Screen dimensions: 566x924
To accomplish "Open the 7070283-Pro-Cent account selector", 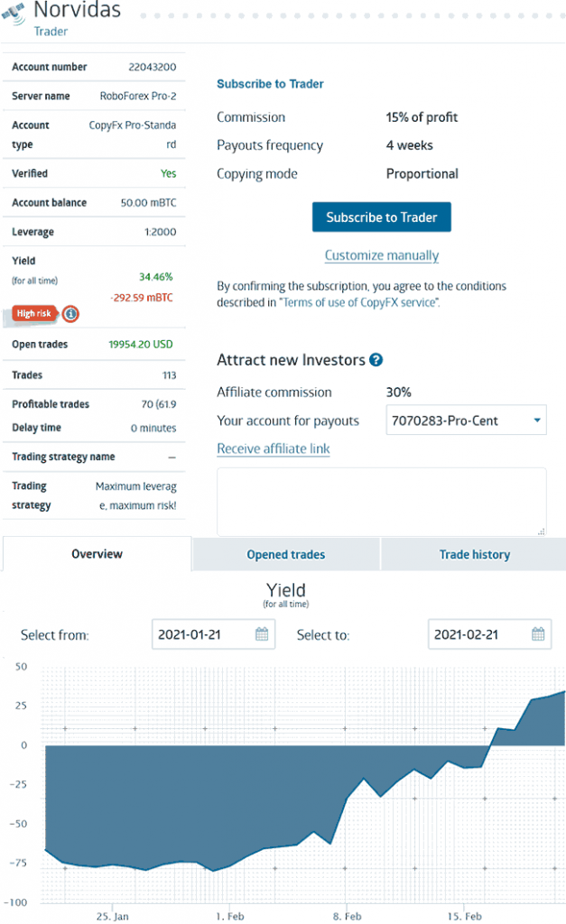I will tap(466, 420).
